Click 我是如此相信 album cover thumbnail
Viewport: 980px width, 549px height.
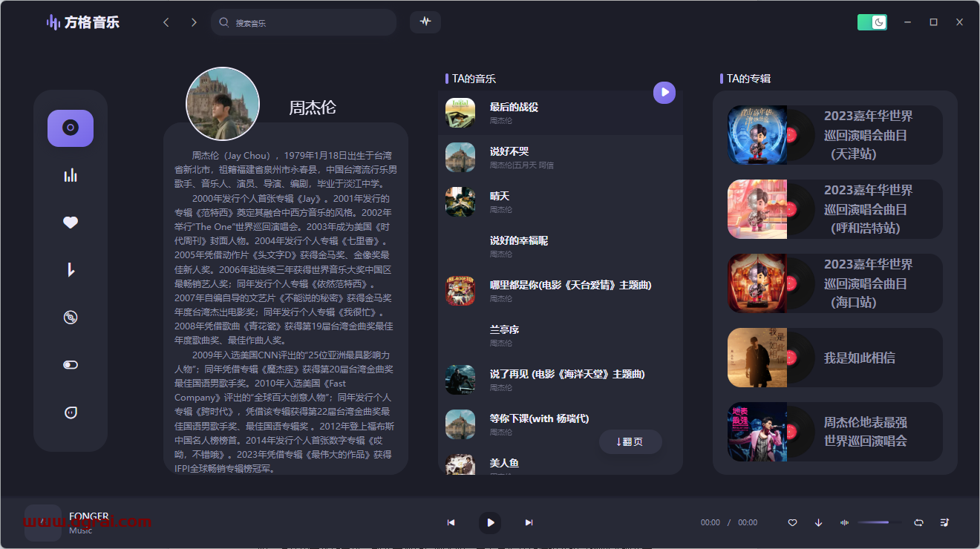pos(757,358)
